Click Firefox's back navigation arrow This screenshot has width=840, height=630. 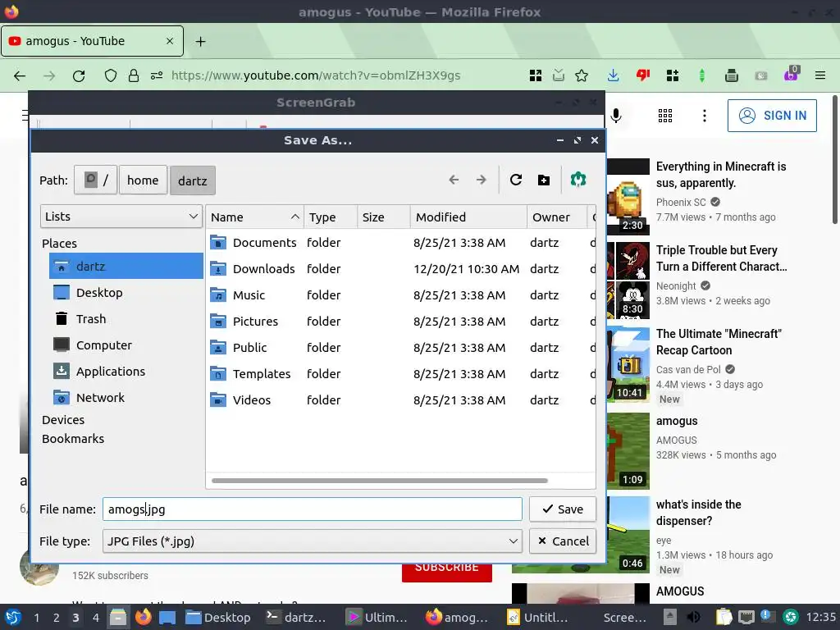20,75
